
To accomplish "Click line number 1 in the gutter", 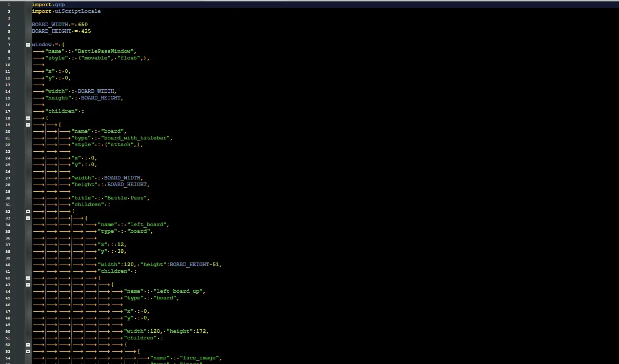I will (9, 5).
